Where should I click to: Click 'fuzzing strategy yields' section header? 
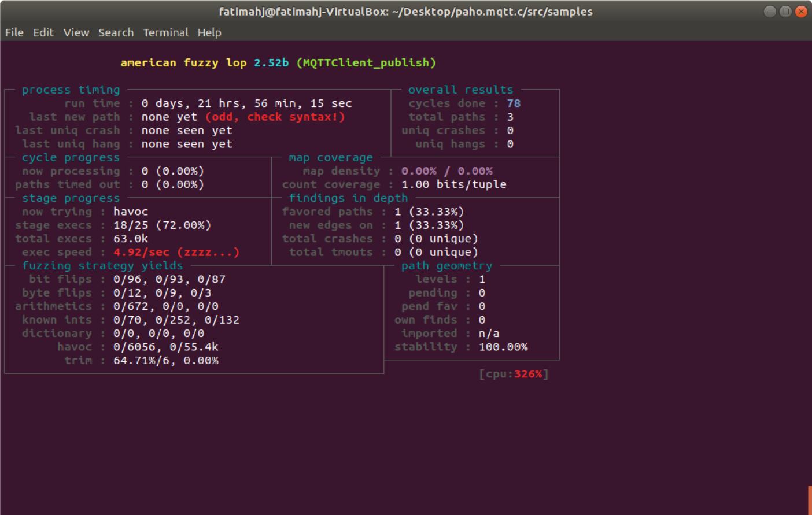pos(102,266)
